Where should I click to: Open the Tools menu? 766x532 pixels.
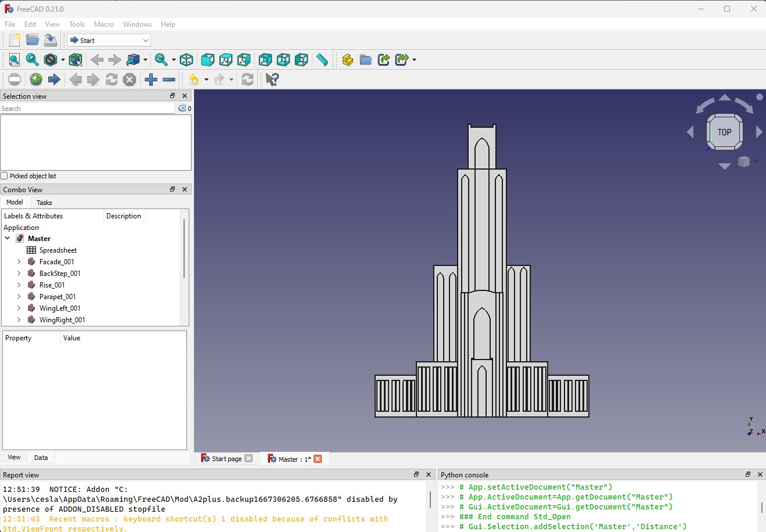pyautogui.click(x=77, y=24)
